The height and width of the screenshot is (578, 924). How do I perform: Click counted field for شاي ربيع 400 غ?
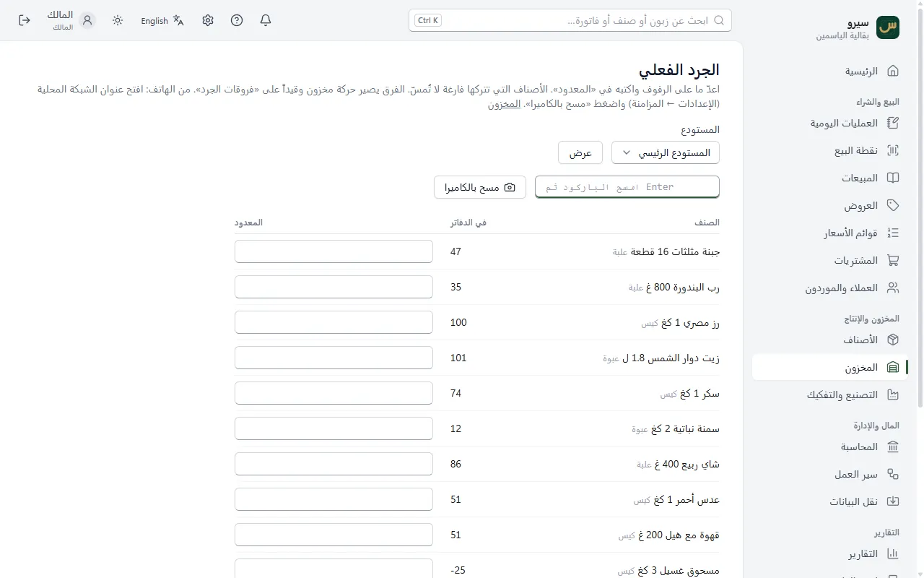click(x=334, y=464)
